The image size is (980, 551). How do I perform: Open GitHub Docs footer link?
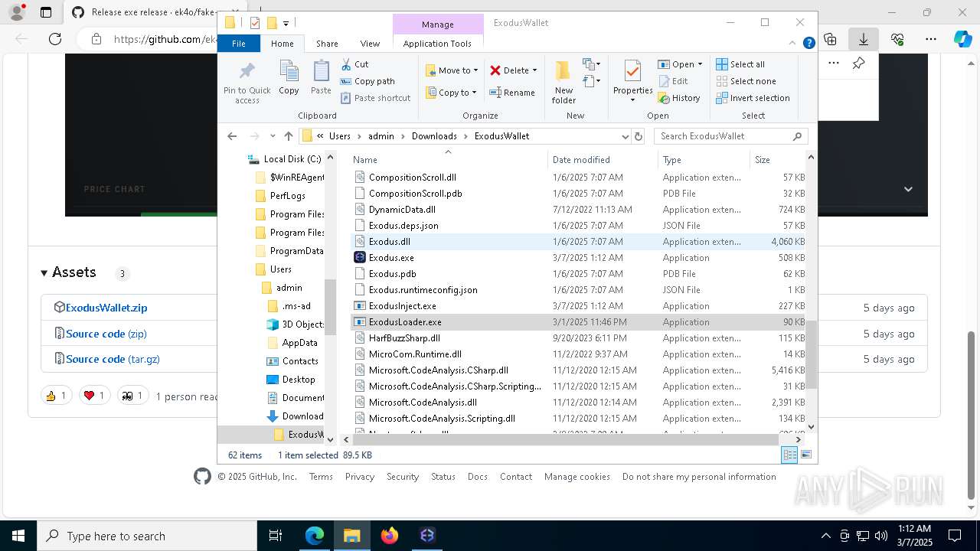click(478, 477)
